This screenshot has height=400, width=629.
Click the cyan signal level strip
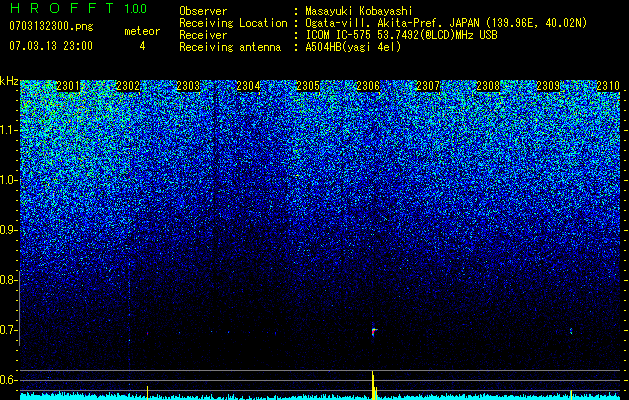point(320,396)
